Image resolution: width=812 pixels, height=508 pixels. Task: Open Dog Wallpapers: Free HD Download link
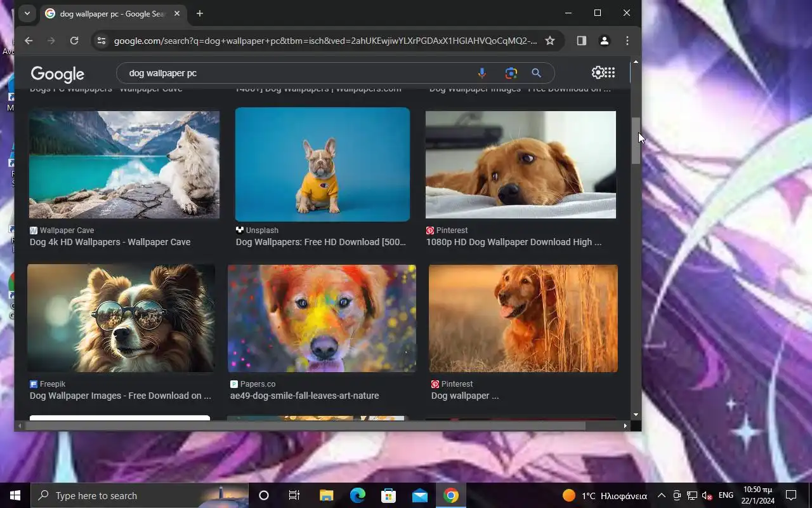tap(321, 242)
